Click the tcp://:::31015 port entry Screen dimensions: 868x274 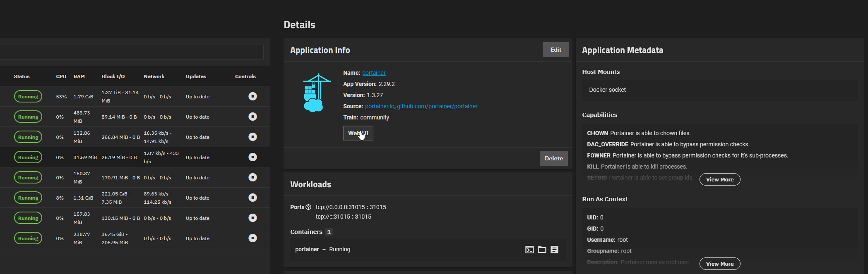(x=343, y=217)
